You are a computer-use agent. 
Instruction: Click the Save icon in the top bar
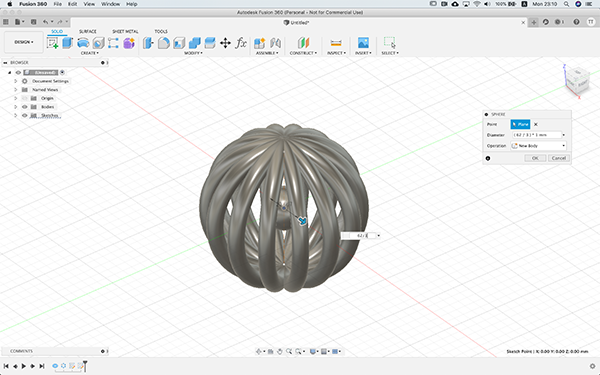click(x=34, y=22)
